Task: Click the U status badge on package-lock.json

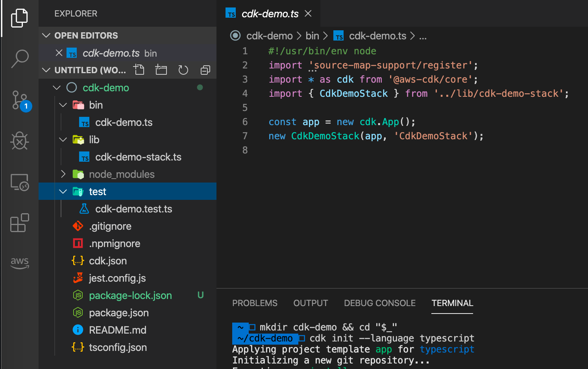Action: (x=200, y=295)
